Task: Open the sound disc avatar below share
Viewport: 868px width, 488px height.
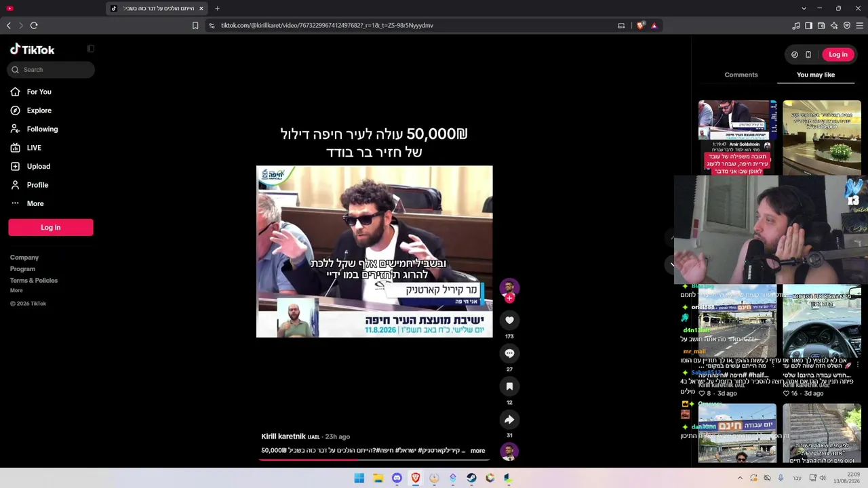Action: pos(509,451)
